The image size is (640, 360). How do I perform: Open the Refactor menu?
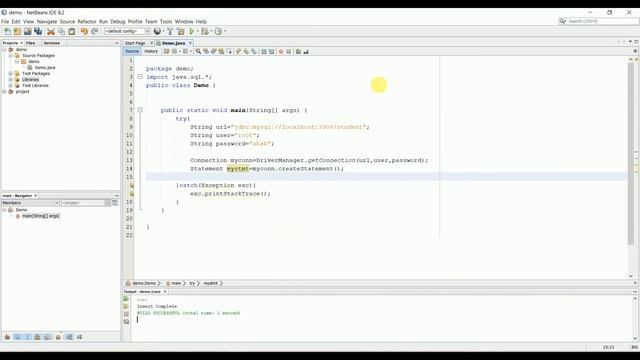pos(87,22)
